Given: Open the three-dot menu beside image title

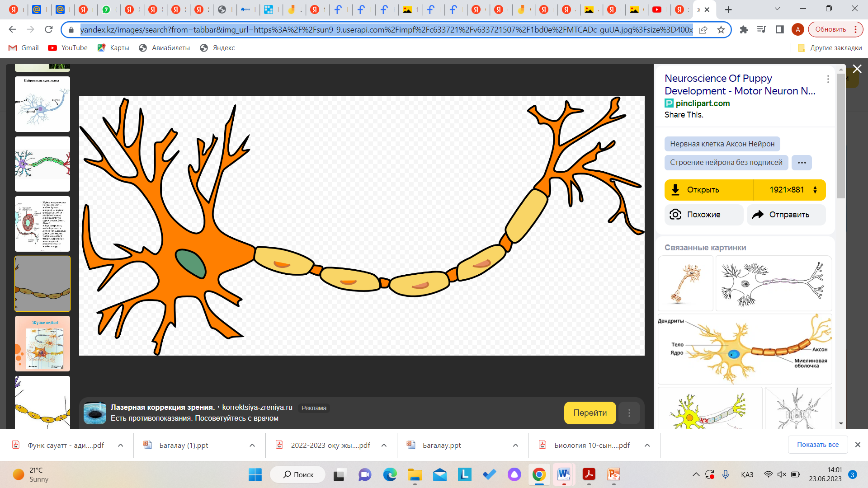Looking at the screenshot, I should point(828,79).
